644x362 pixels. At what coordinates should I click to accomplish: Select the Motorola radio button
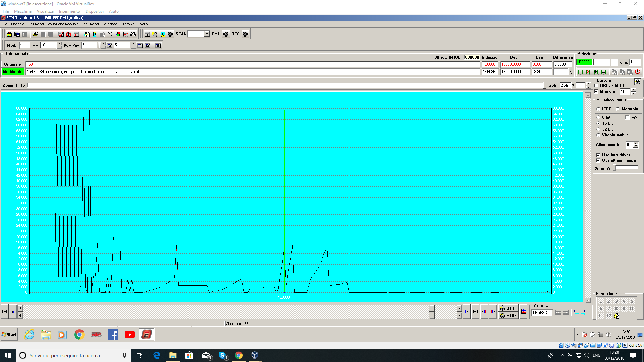tap(618, 109)
